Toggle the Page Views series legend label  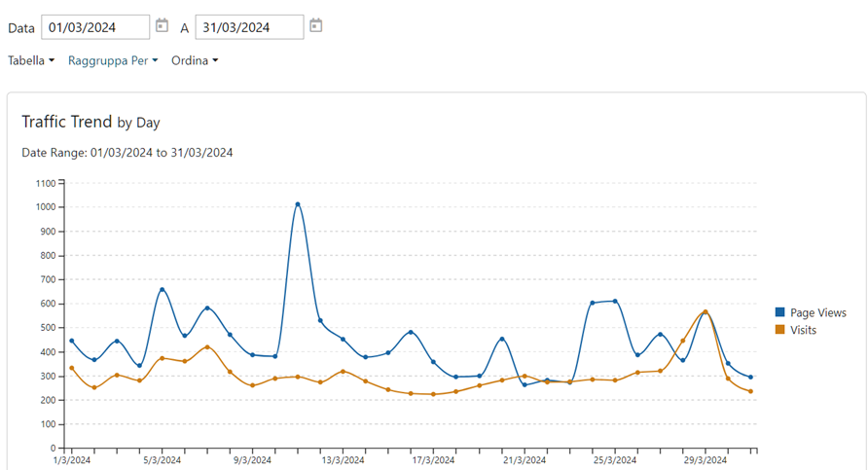coord(817,312)
